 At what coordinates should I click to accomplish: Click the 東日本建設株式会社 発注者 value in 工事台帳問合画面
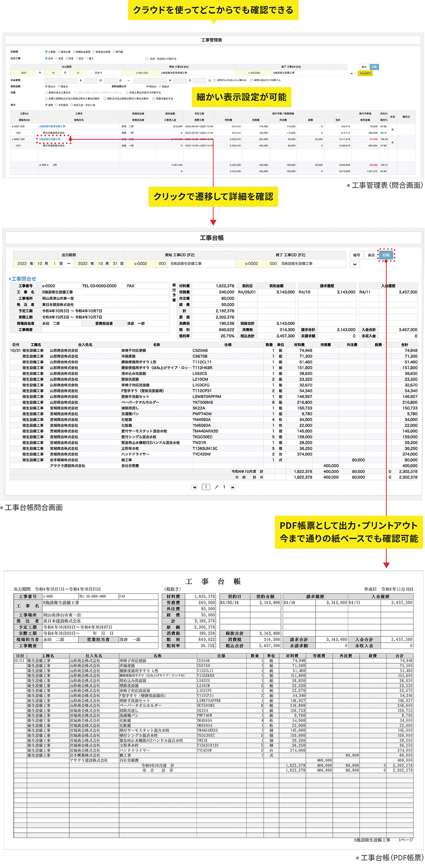click(x=58, y=305)
